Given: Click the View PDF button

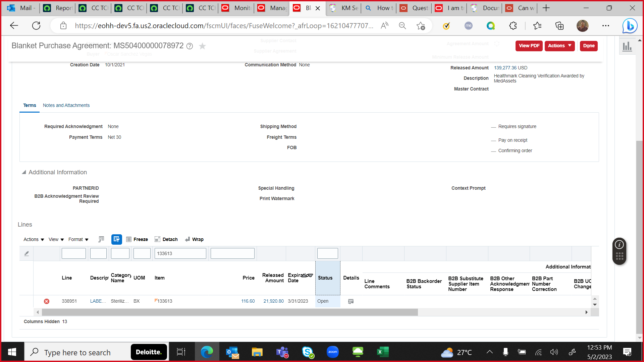Looking at the screenshot, I should tap(529, 46).
